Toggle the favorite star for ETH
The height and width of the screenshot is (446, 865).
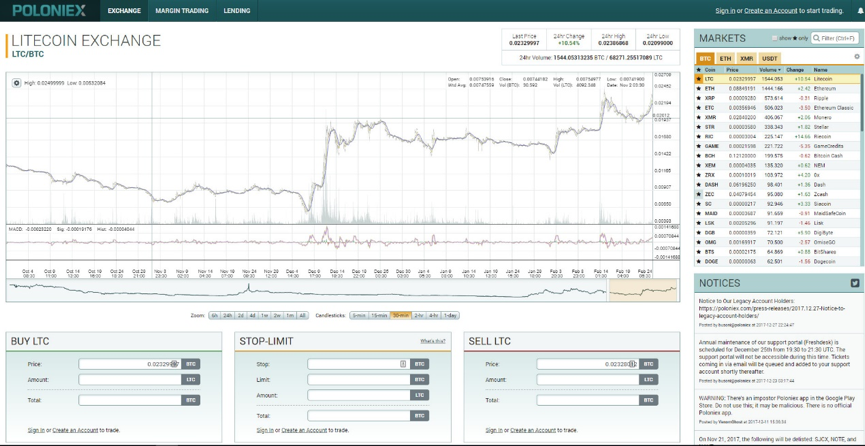click(699, 88)
